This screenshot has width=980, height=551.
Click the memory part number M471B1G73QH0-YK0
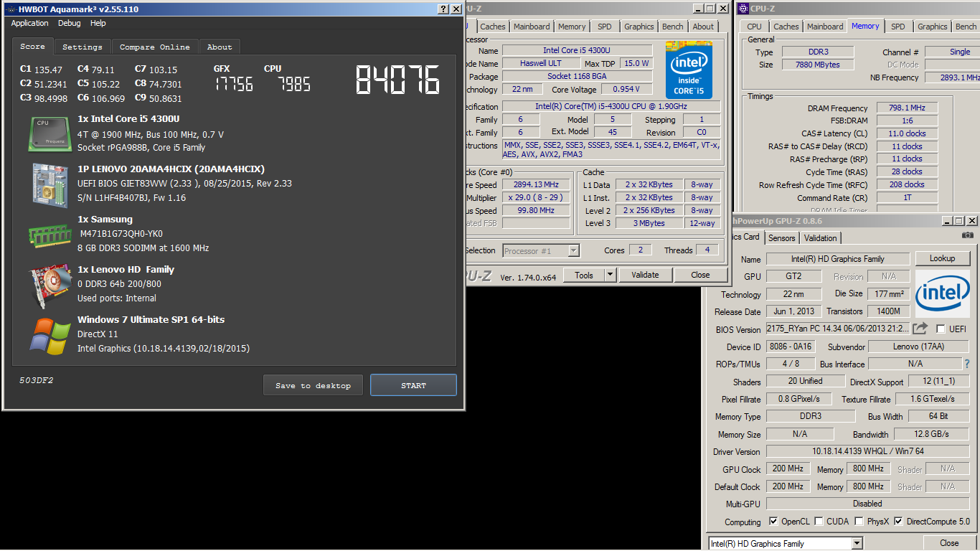[121, 233]
